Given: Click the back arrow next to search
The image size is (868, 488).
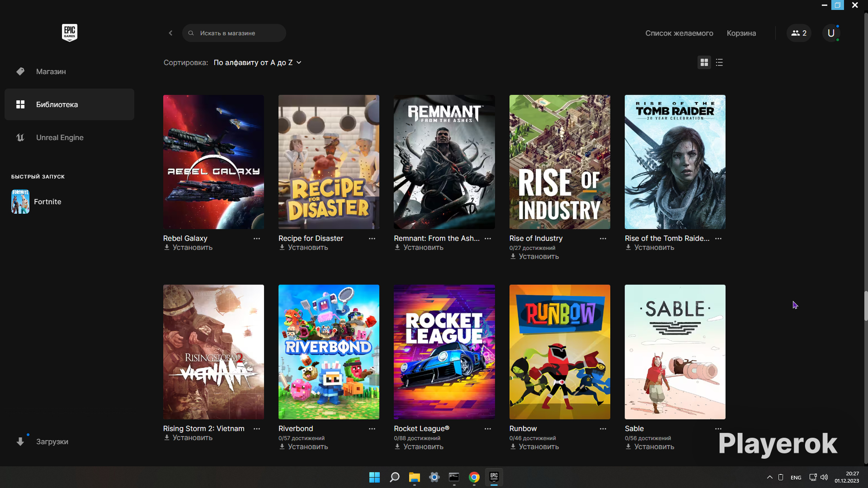Looking at the screenshot, I should 170,33.
